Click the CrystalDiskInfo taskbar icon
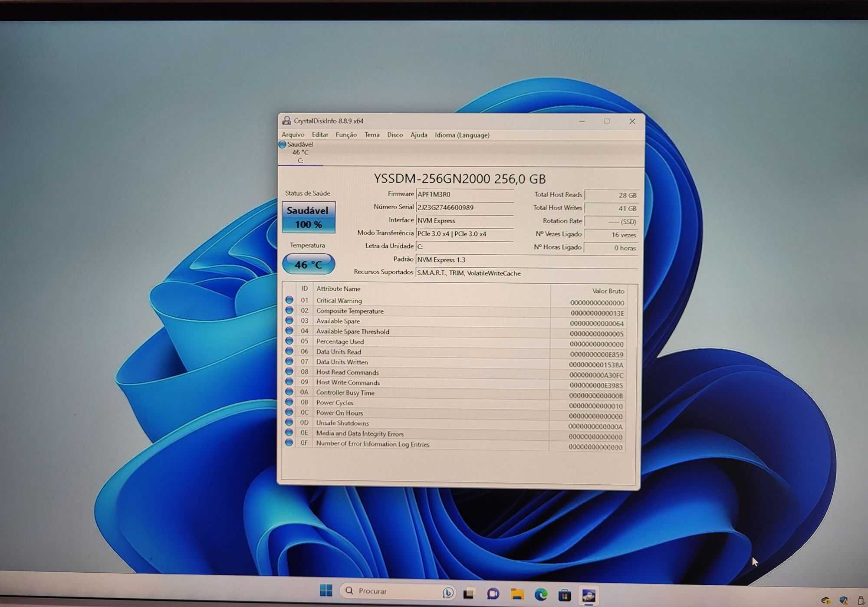 [x=589, y=596]
